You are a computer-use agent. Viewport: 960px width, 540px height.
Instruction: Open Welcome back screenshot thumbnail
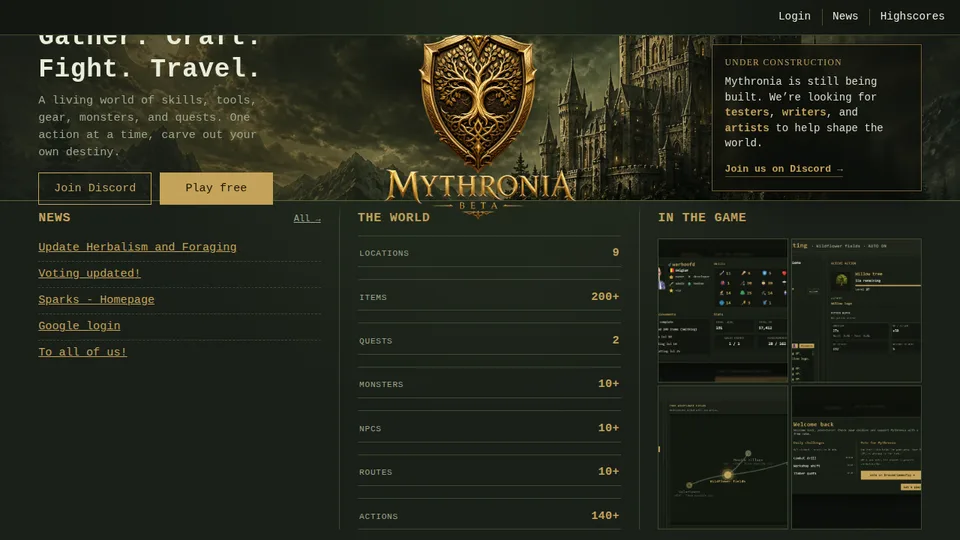pos(856,457)
